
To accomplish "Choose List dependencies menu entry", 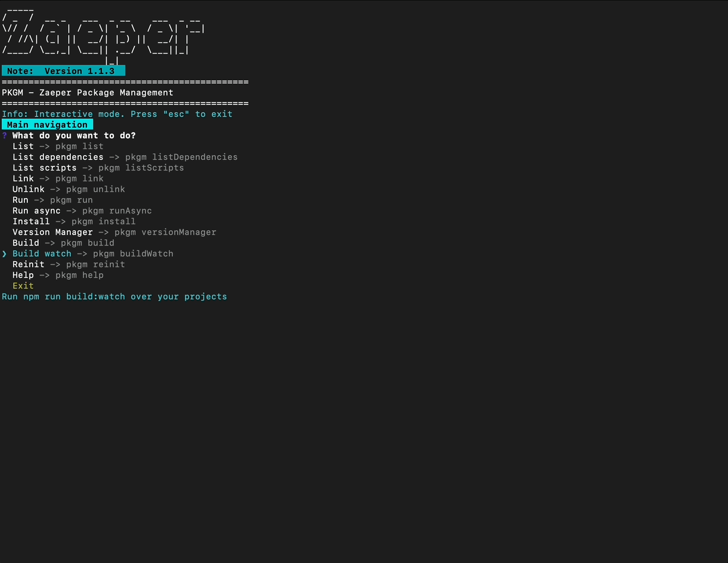I will (x=58, y=157).
